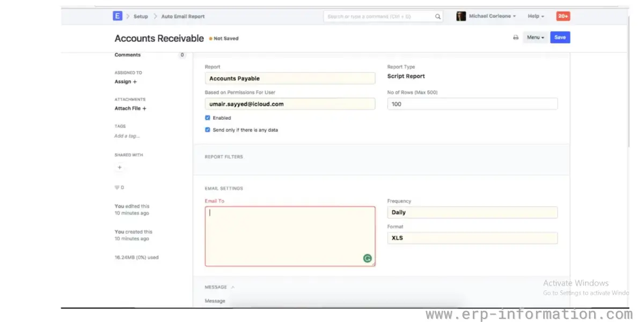Click the Comments sidebar link

pyautogui.click(x=128, y=55)
